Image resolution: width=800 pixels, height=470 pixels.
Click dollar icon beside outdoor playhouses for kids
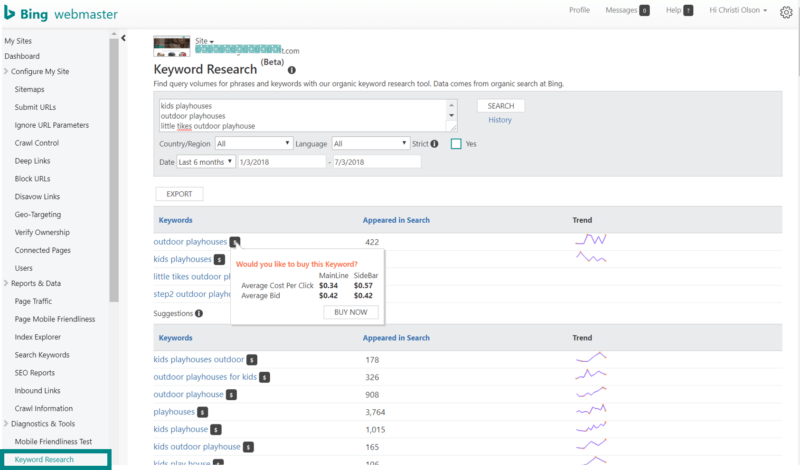pyautogui.click(x=264, y=377)
